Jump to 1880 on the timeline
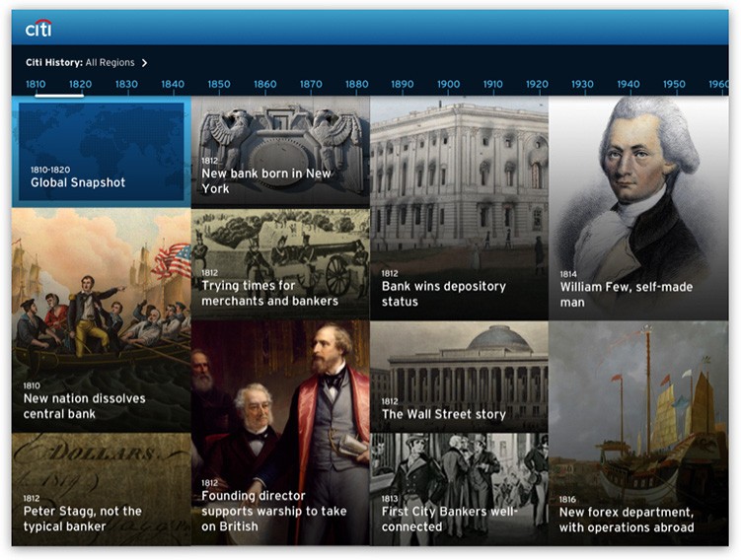Viewport: 741px width, 560px height. point(356,84)
